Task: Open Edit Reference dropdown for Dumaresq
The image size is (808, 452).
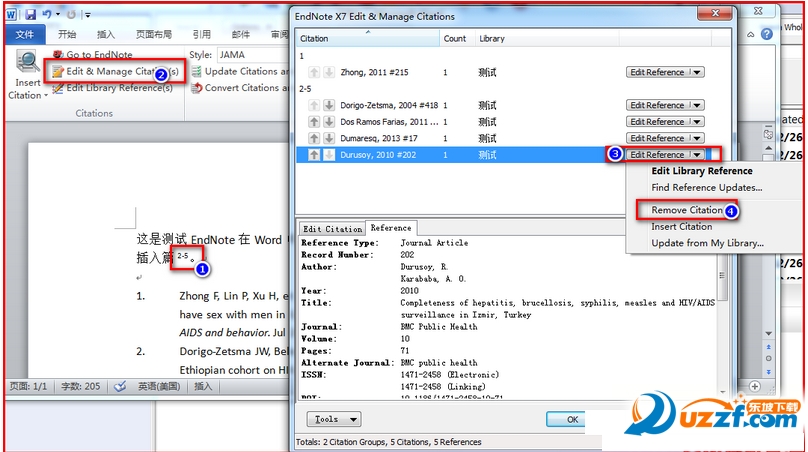Action: [x=697, y=138]
